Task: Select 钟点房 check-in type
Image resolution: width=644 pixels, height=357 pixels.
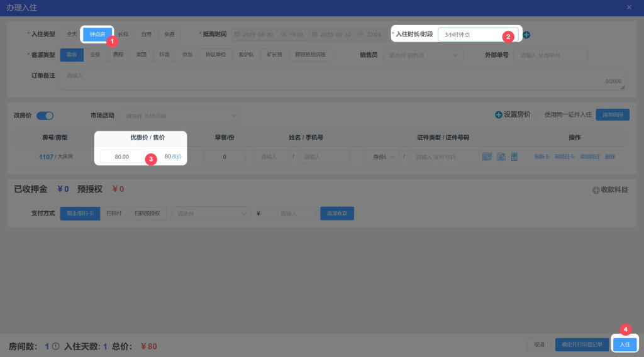Action: 97,35
